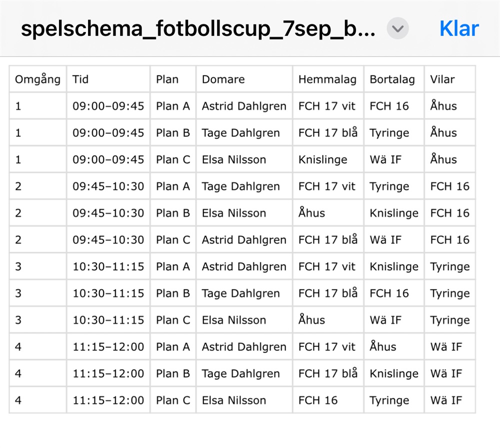Expand the file title dropdown chevron
500x448 pixels.
click(397, 29)
